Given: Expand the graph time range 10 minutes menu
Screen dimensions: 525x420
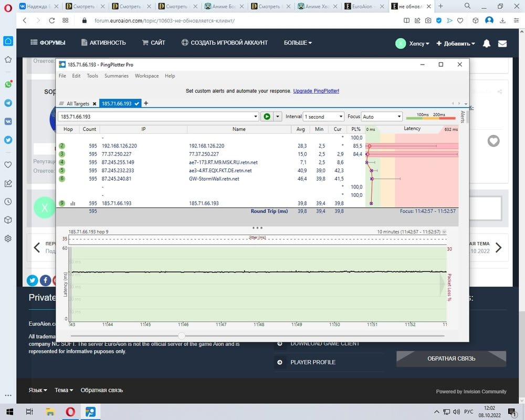Looking at the screenshot, I should (x=445, y=232).
